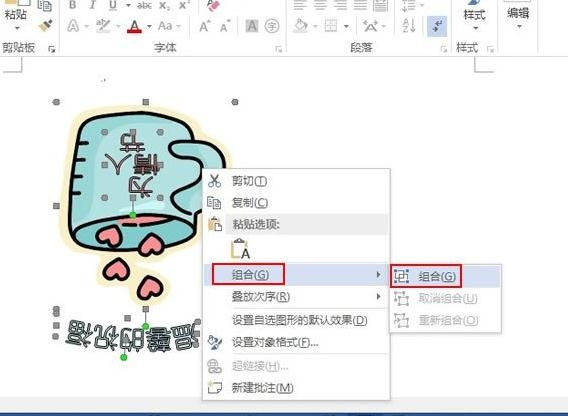Screen dimensions: 568x416
Task: Toggle character shading gray A icon
Action: pos(252,26)
